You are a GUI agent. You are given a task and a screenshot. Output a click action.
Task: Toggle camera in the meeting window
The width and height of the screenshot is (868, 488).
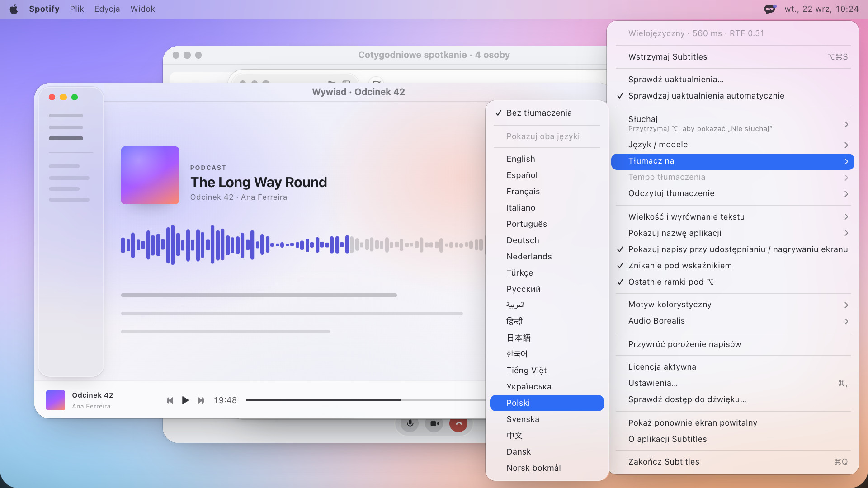(x=434, y=423)
